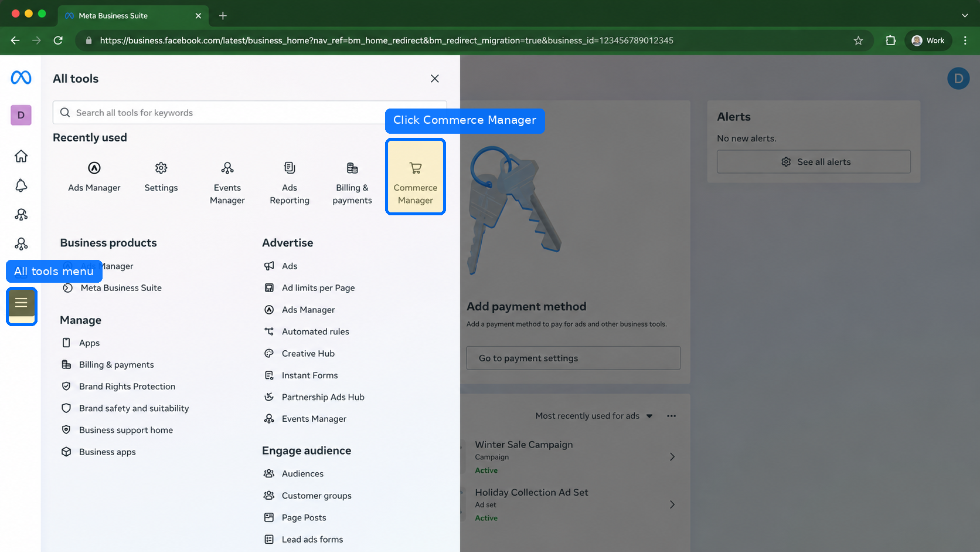Open the three-dot options for ads list

[x=672, y=416]
